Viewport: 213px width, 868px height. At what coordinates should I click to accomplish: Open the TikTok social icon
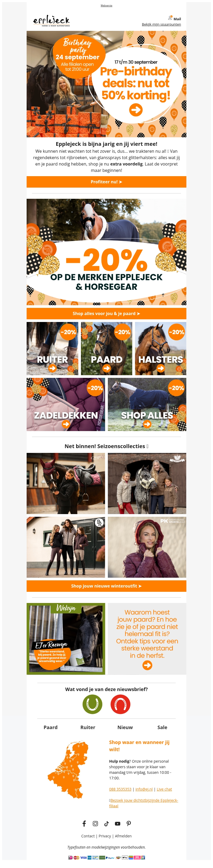click(106, 824)
